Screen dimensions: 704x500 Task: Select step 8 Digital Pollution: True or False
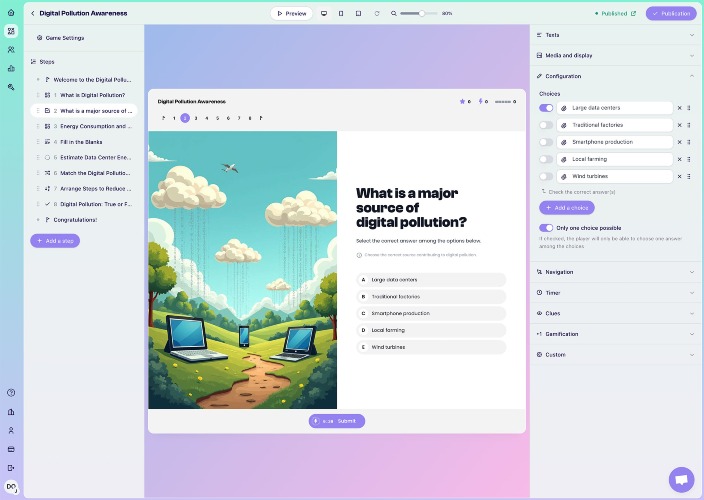[x=84, y=204]
